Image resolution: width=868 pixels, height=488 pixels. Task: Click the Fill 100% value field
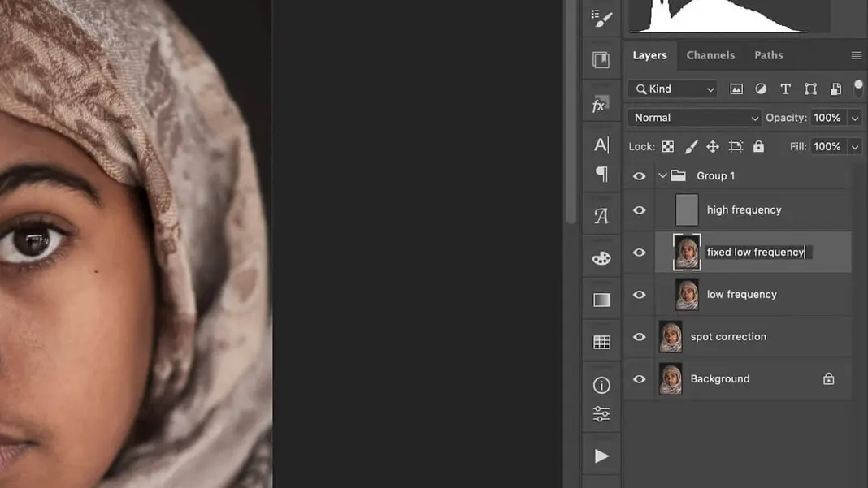(827, 147)
